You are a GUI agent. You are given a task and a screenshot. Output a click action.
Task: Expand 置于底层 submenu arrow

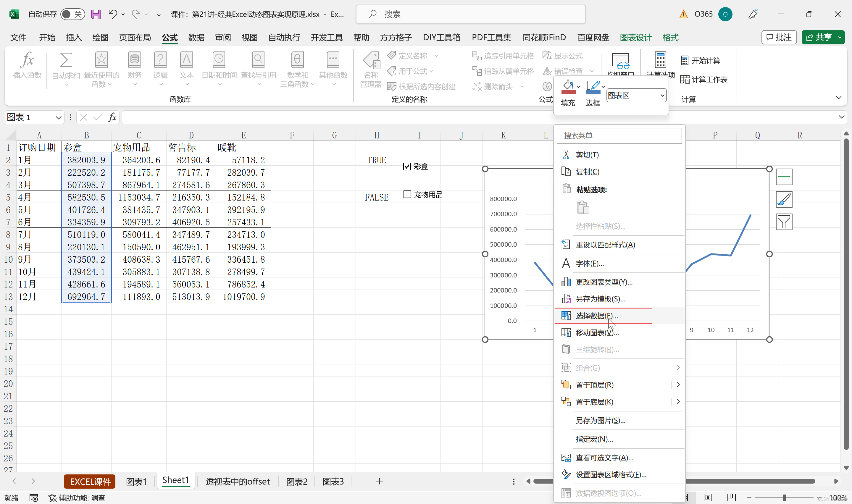click(x=678, y=401)
